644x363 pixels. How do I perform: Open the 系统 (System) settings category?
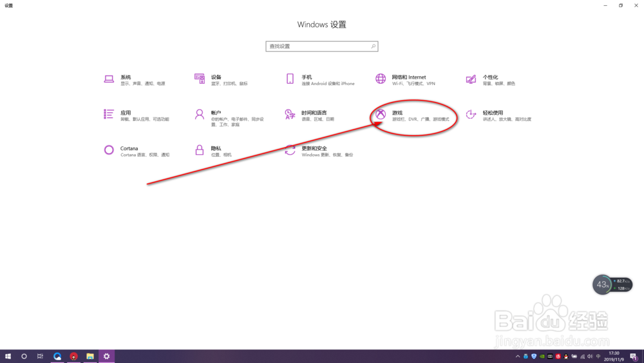(135, 80)
